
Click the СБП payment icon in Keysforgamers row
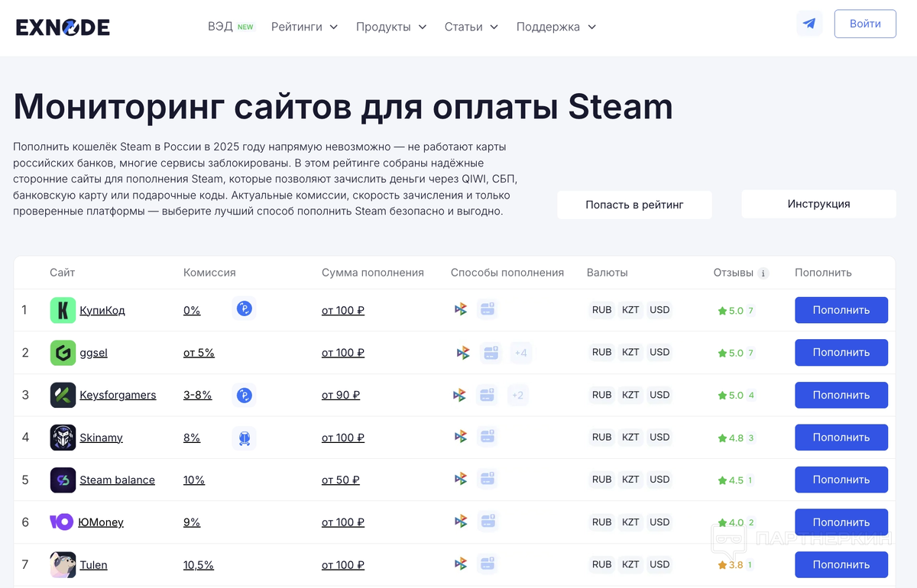tap(458, 395)
